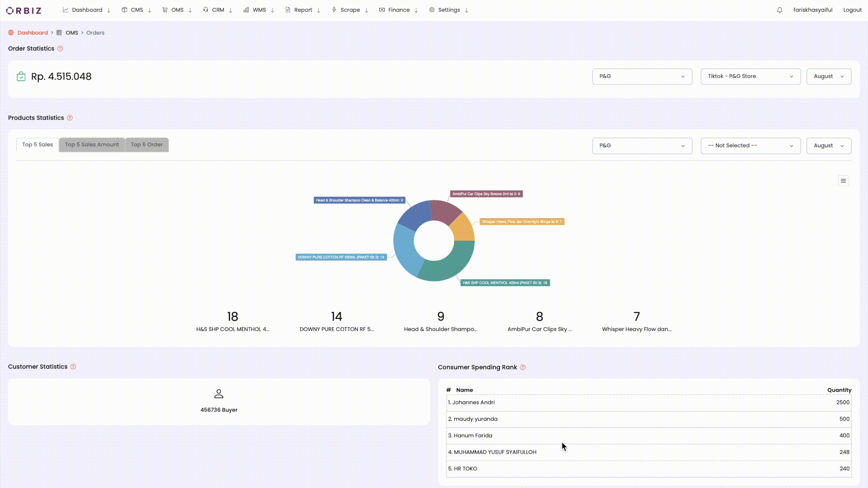The image size is (868, 488).
Task: Open the Tiktok - P&G Store dropdown
Action: click(x=750, y=76)
